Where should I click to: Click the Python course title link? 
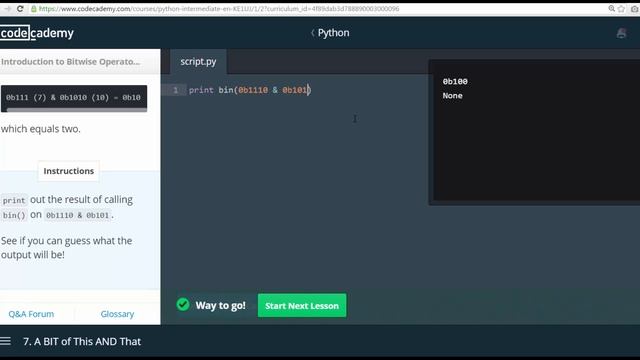(x=333, y=33)
